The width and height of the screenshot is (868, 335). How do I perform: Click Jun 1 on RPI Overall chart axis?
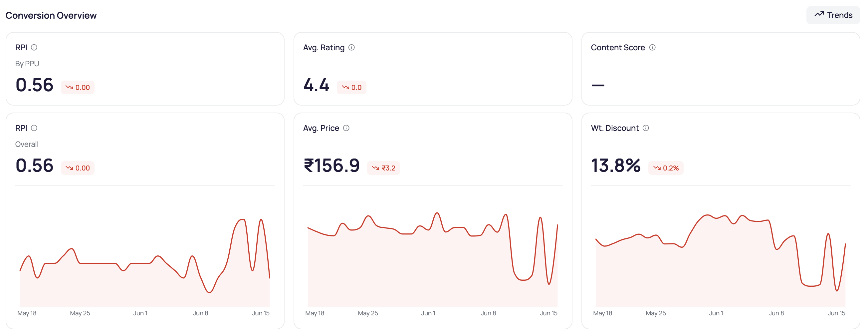point(140,313)
